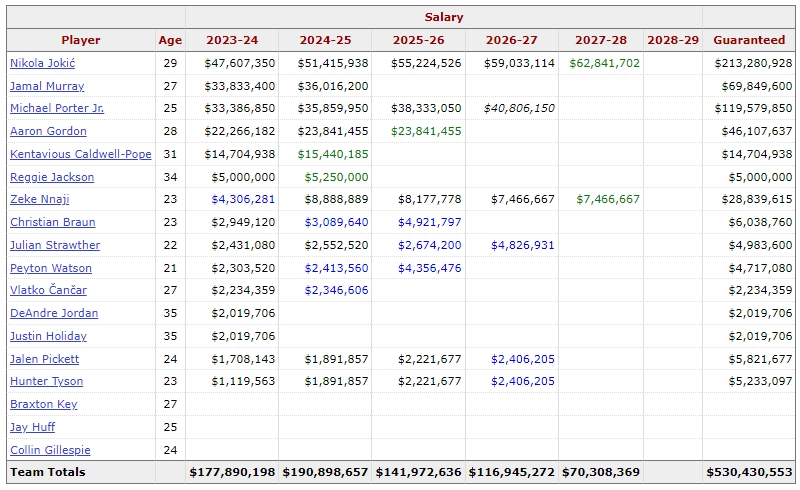This screenshot has height=490, width=800.
Task: Click the Salary group header
Action: click(x=444, y=17)
